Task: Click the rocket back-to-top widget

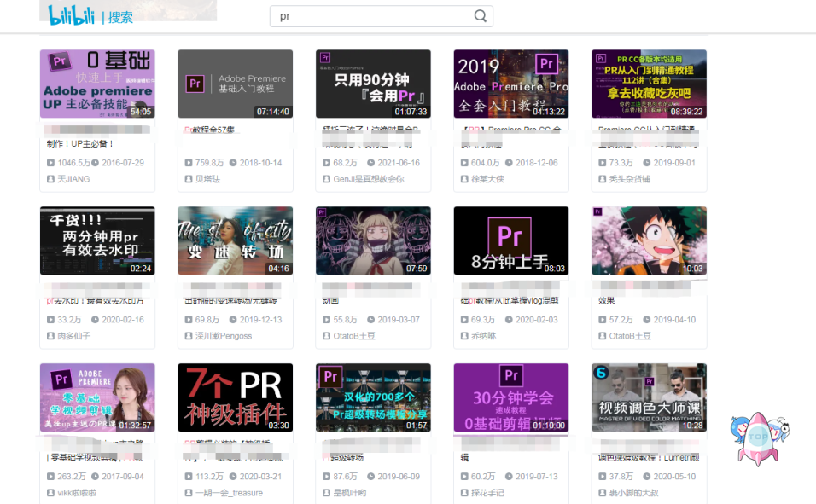Action: 759,437
